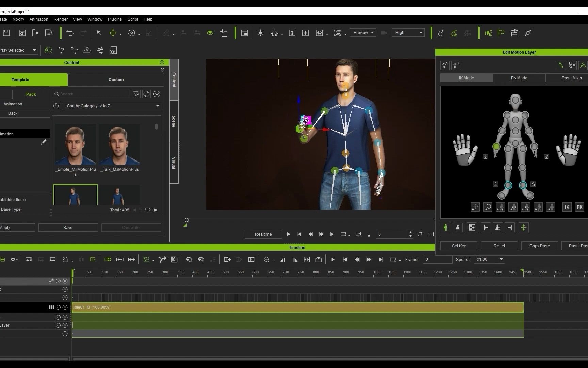Open the Preview render mode dropdown
This screenshot has width=588, height=368.
(x=363, y=33)
